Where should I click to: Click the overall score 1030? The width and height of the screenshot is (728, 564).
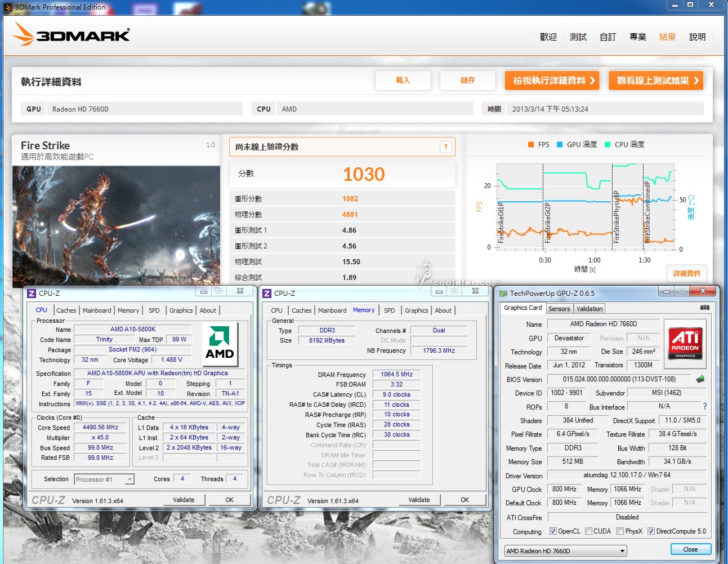(364, 174)
